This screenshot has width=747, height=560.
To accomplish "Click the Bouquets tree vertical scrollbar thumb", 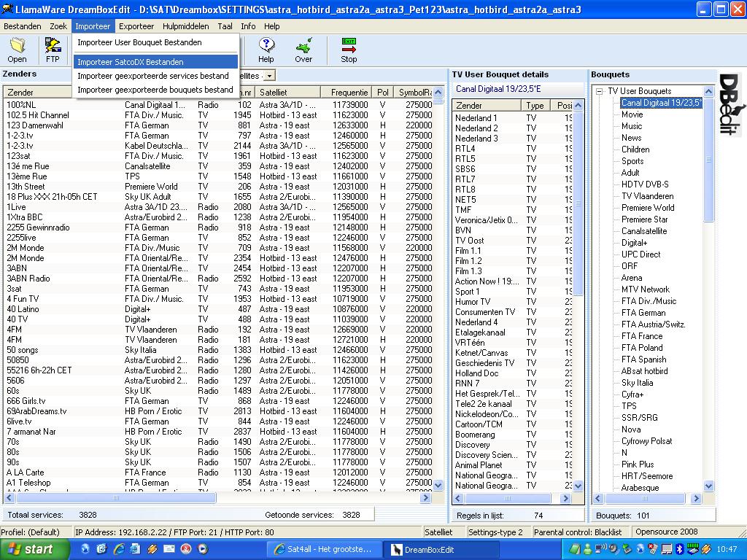I will pyautogui.click(x=708, y=160).
